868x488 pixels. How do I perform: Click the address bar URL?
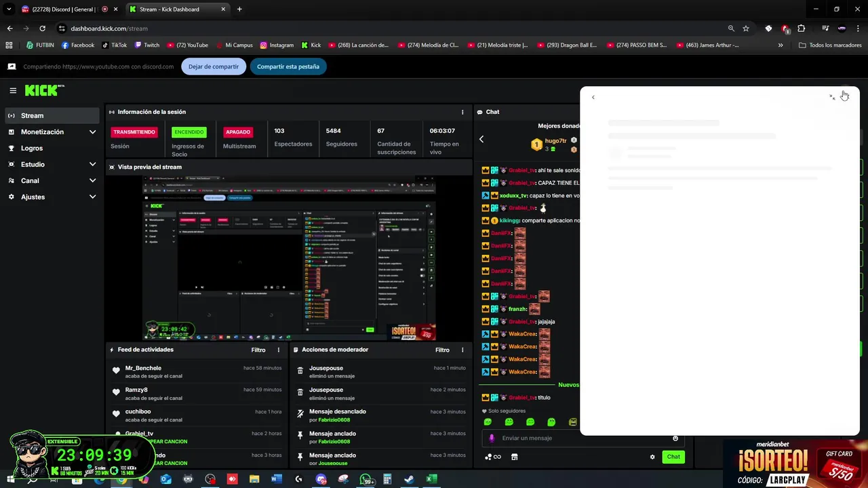[x=109, y=28]
